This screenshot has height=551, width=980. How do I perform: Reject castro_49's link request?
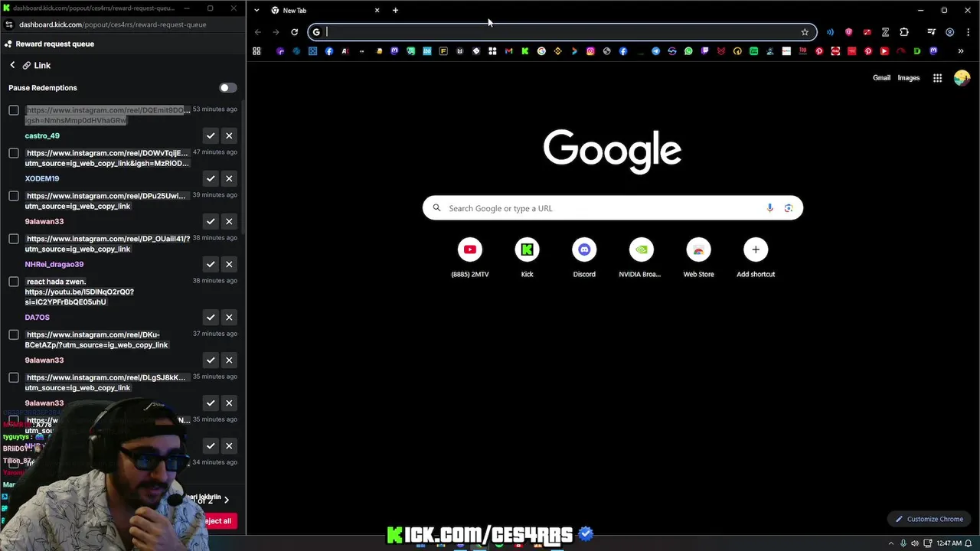[229, 135]
